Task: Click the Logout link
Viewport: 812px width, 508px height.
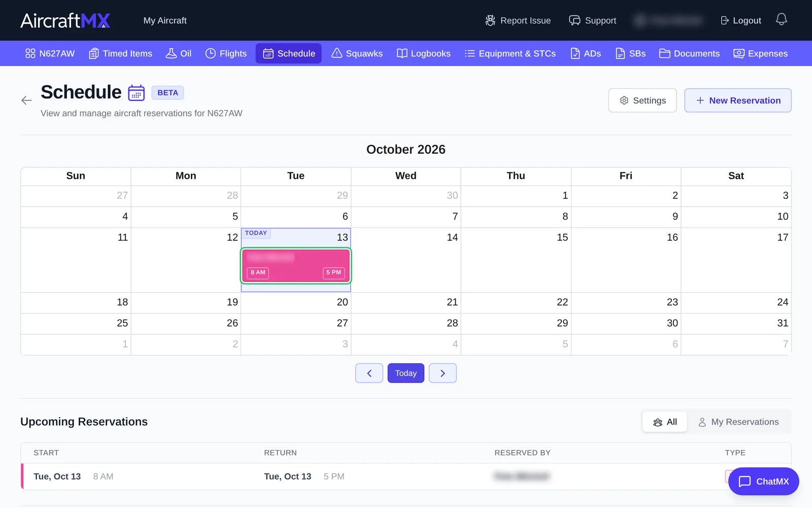Action: pyautogui.click(x=741, y=20)
